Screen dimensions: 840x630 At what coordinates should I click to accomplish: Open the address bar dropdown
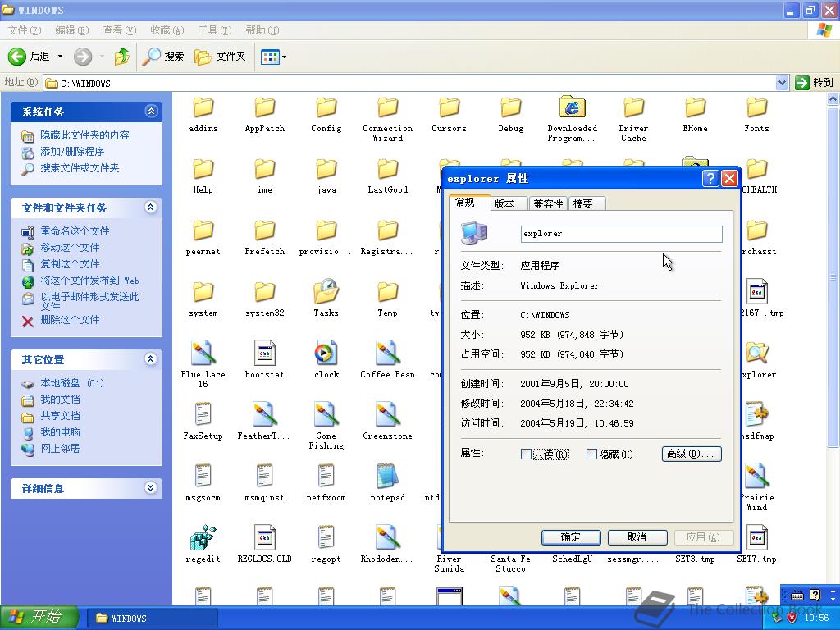coord(782,83)
